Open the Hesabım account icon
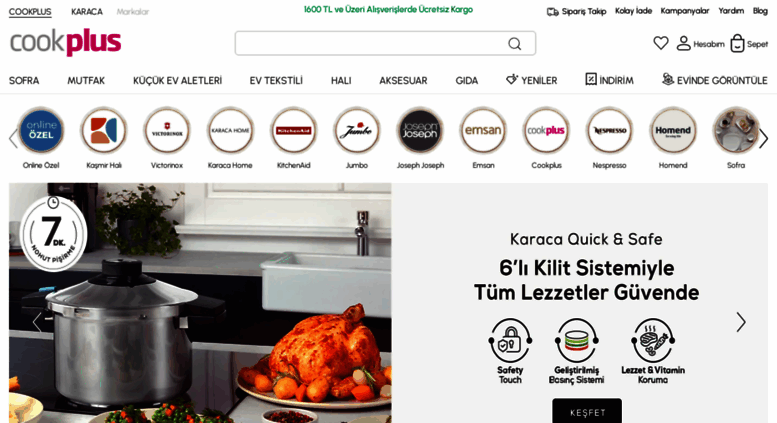Viewport: 777px width, 423px height. pos(683,43)
